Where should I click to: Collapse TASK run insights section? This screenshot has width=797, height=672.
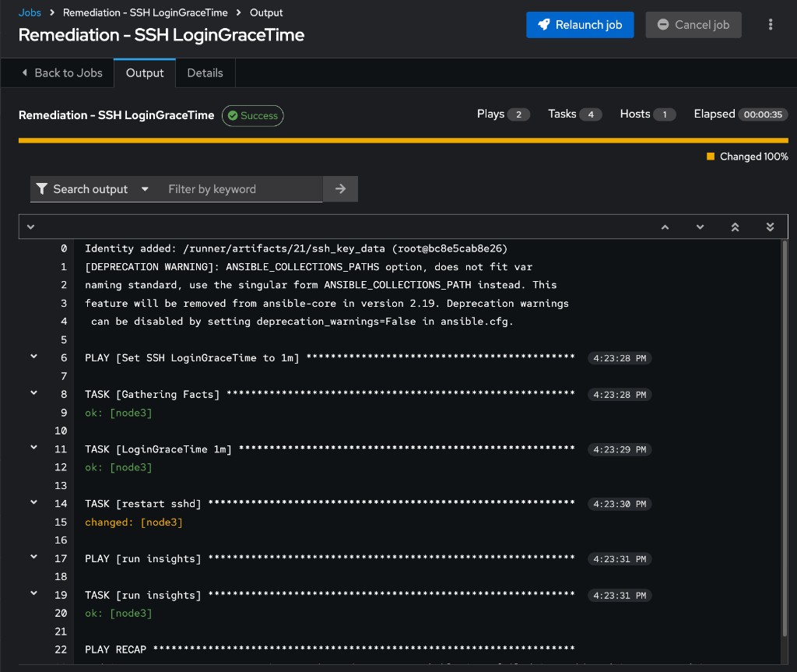(33, 593)
